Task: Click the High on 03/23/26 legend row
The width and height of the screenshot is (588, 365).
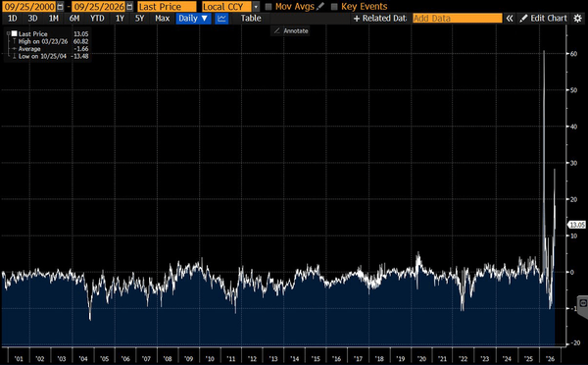Action: (51, 41)
